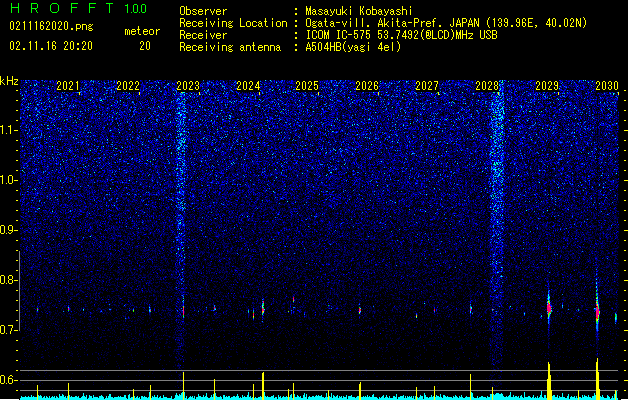Click the 2030 time marker
Viewport: 629px width, 400px height.
pyautogui.click(x=607, y=86)
